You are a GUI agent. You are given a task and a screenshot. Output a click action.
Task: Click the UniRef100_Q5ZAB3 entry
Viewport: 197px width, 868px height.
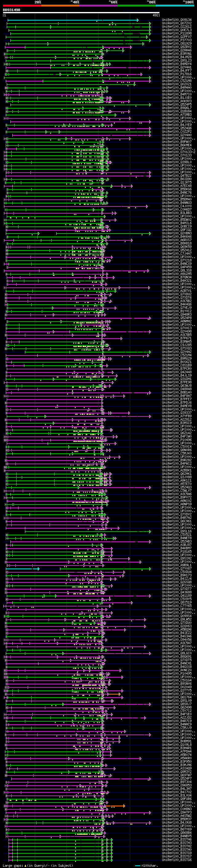click(176, 542)
